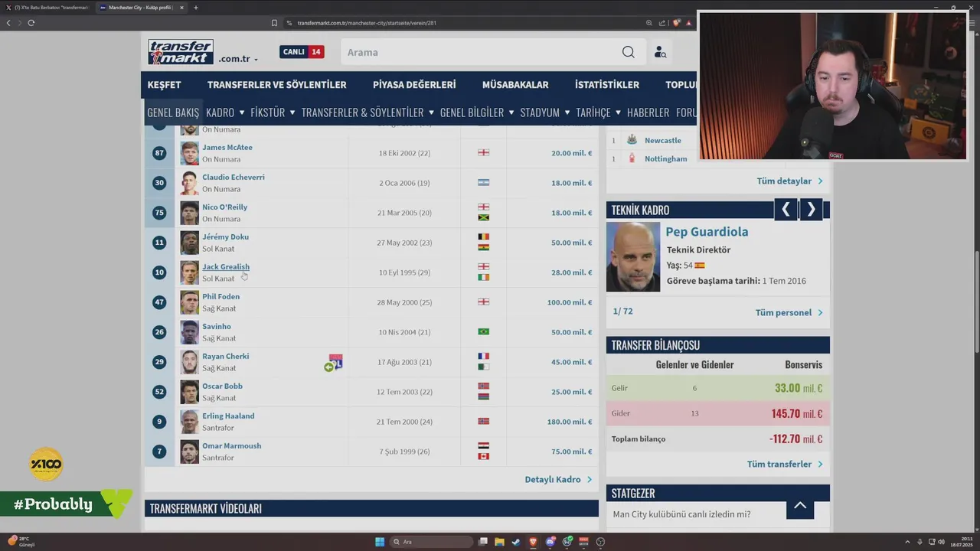The width and height of the screenshot is (980, 551).
Task: Open TRANSFERLER VE SÖYLENTİLER menu
Action: pos(276,85)
